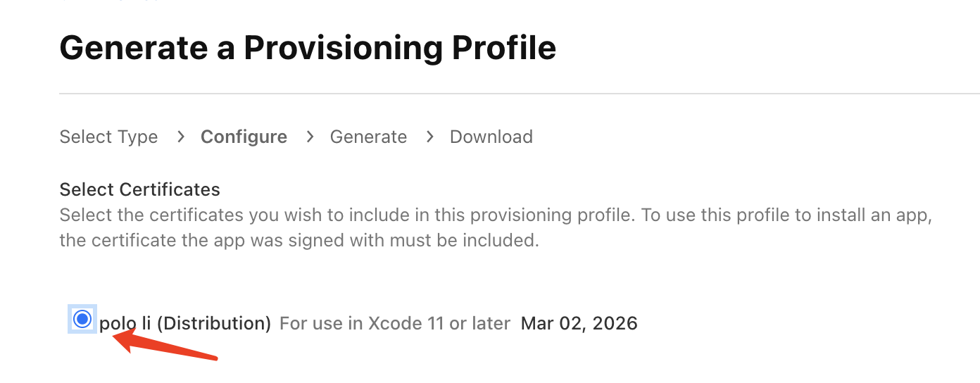This screenshot has height=383, width=980.
Task: Click 'Generate a Provisioning Profile' heading
Action: tap(308, 48)
